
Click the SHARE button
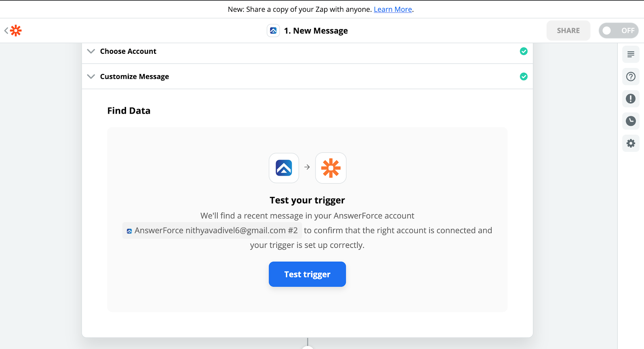(568, 31)
